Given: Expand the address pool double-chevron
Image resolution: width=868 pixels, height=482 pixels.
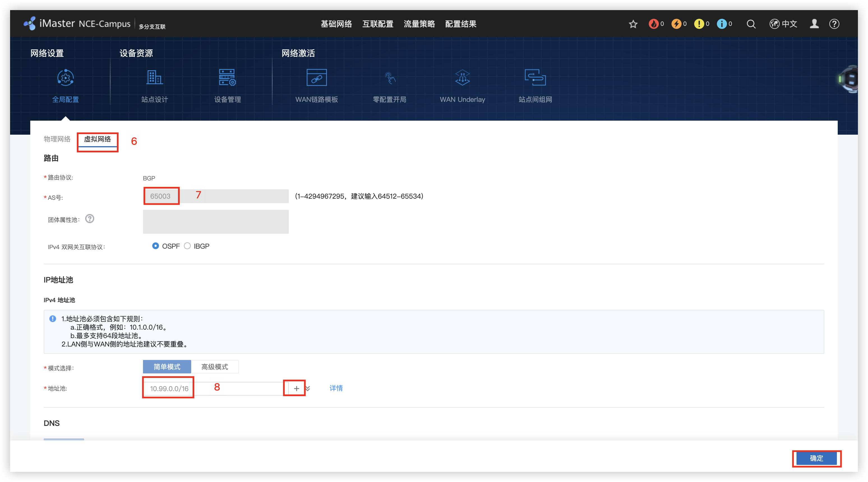Looking at the screenshot, I should pyautogui.click(x=308, y=389).
